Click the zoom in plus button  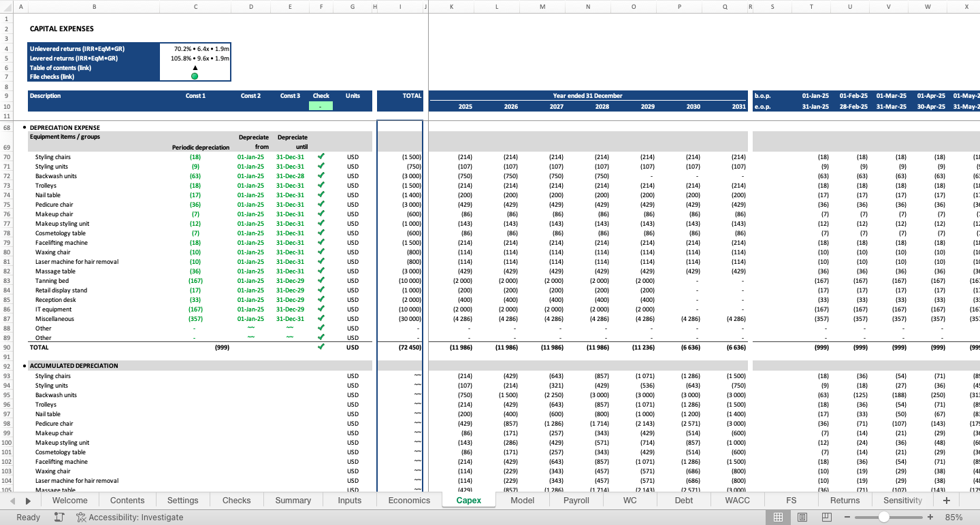point(930,517)
